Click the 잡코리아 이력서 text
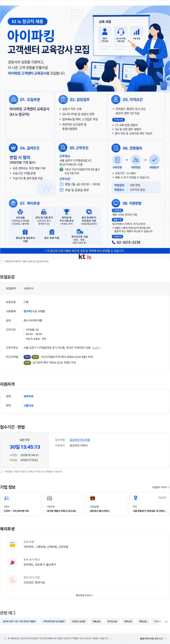The image size is (170, 644). tap(79, 445)
